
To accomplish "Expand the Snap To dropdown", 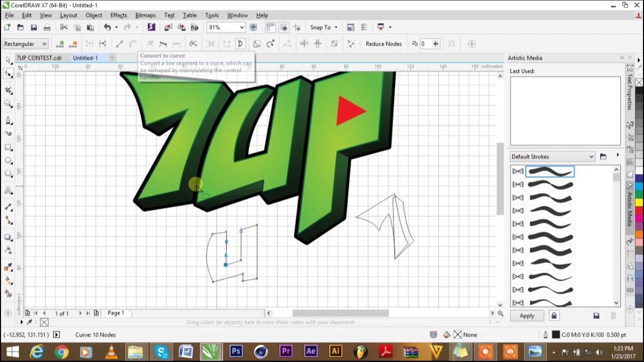I will [x=336, y=27].
